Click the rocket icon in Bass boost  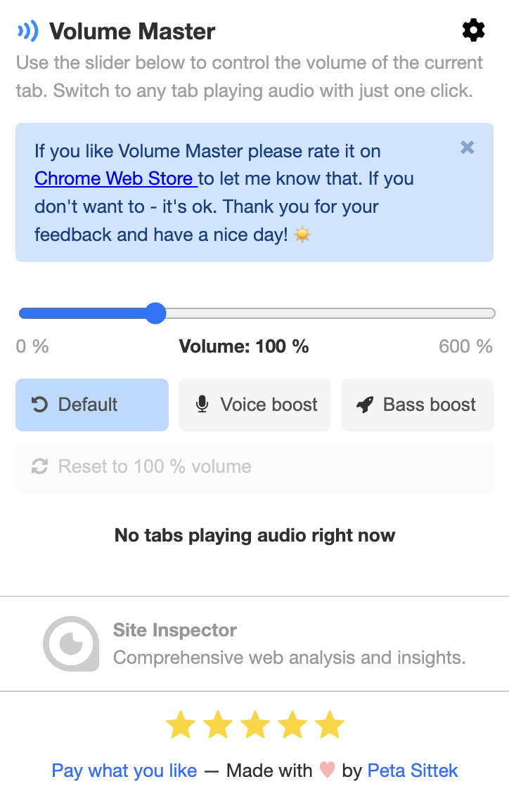365,405
